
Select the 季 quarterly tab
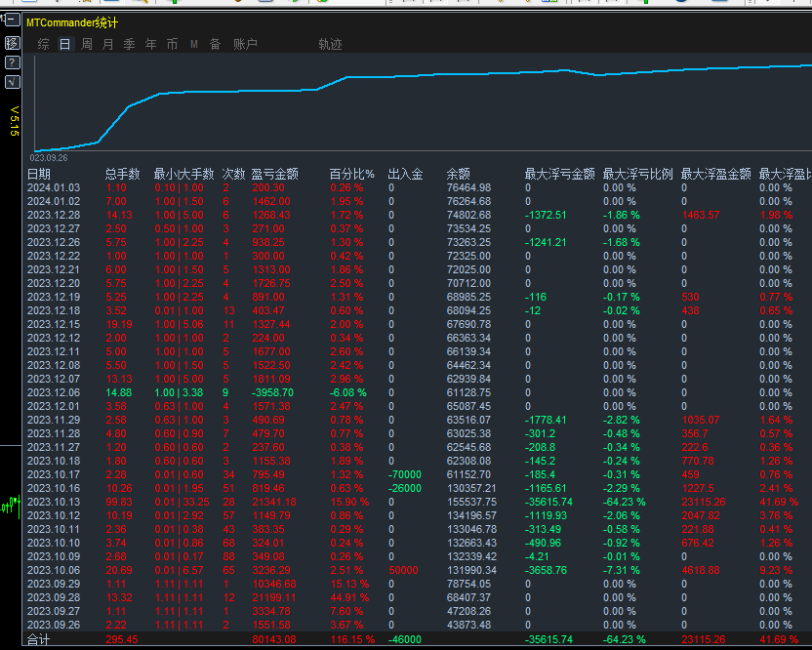[129, 44]
